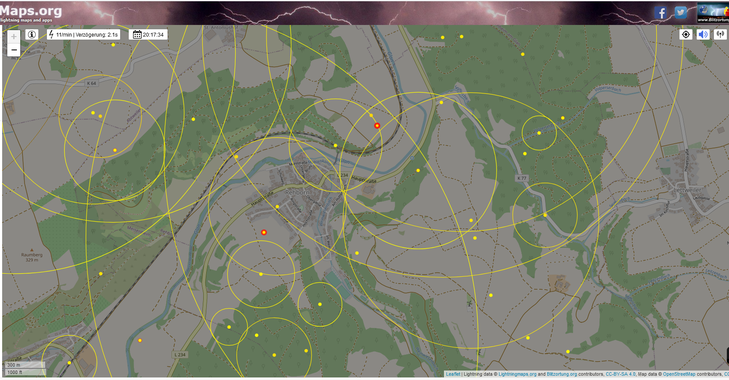The height and width of the screenshot is (380, 729).
Task: Center map on my location target icon
Action: click(686, 34)
